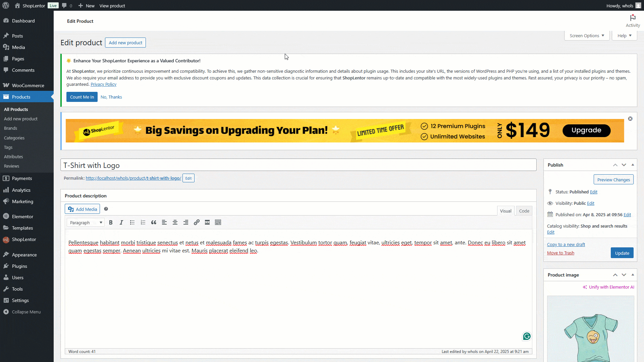Insert Read More tag icon

[207, 223]
